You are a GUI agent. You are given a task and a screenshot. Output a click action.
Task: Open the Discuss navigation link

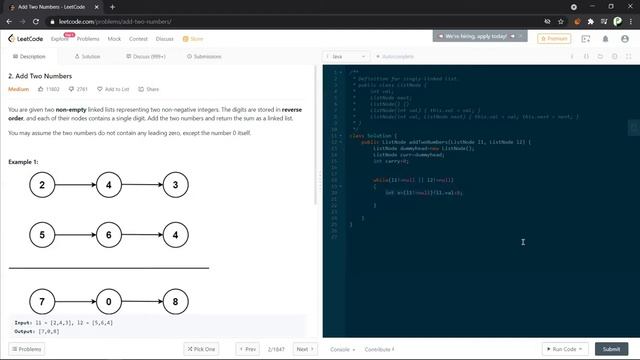[164, 39]
